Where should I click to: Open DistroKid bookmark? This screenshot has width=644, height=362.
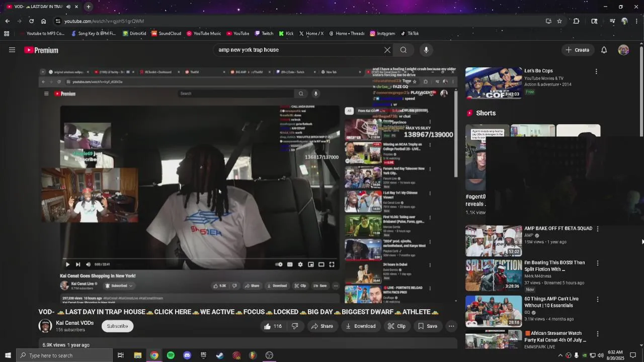click(134, 34)
